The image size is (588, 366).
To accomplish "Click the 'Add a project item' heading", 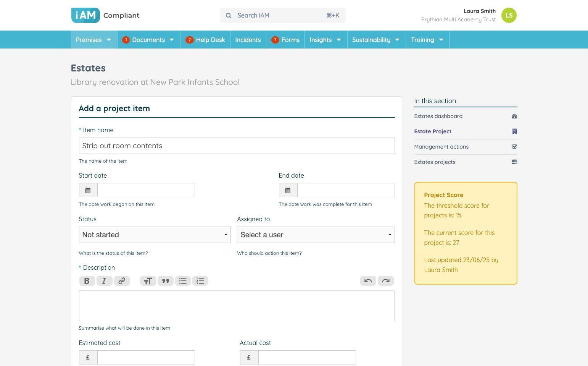I will tap(114, 109).
